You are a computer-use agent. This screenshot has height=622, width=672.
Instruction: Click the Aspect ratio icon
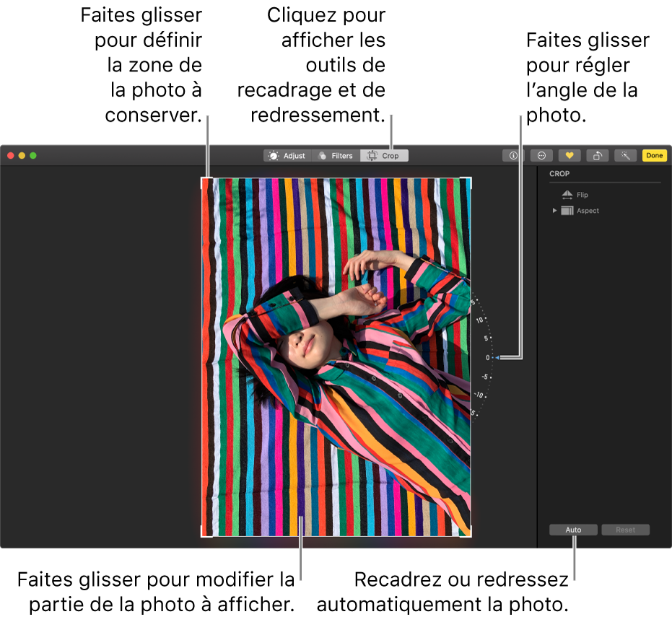point(567,211)
